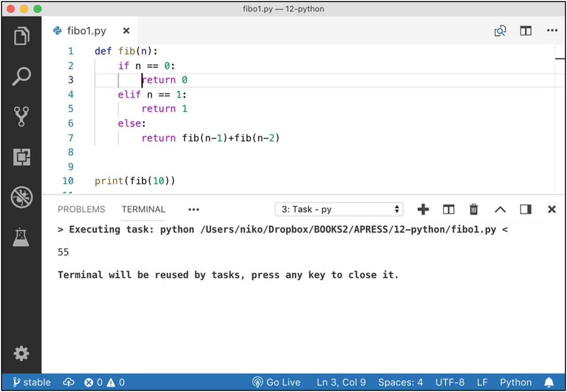
Task: Click 'def fib(n):' on line 1
Action: click(126, 51)
